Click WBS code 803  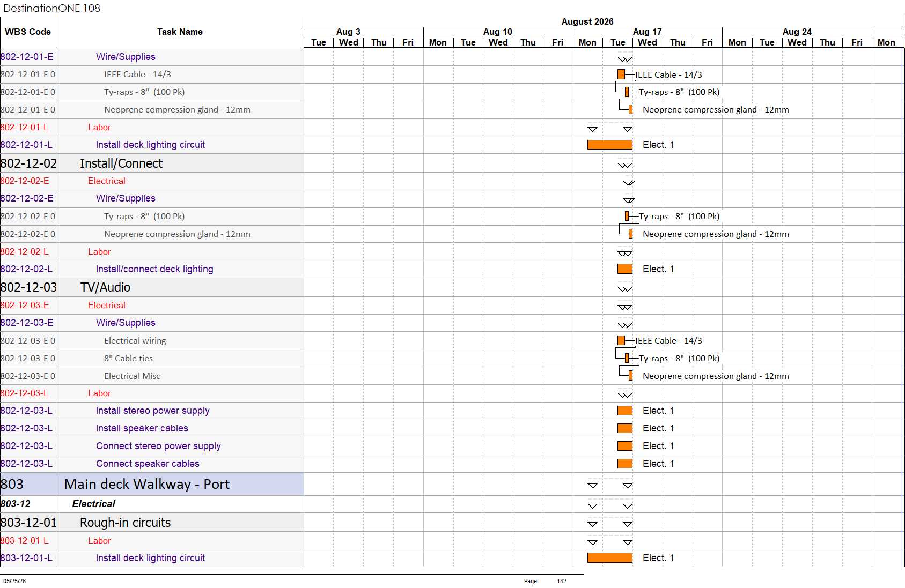[x=12, y=485]
